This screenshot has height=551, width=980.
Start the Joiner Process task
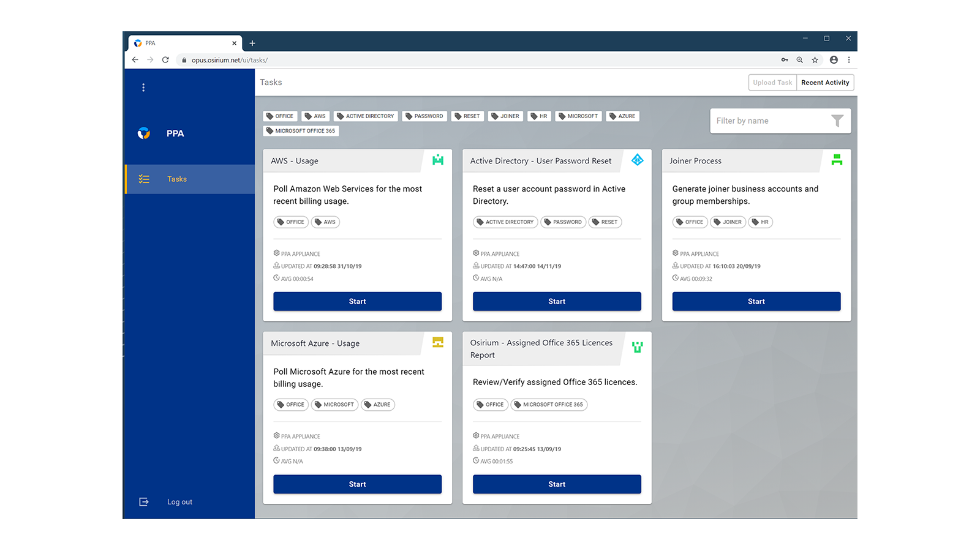(x=756, y=301)
